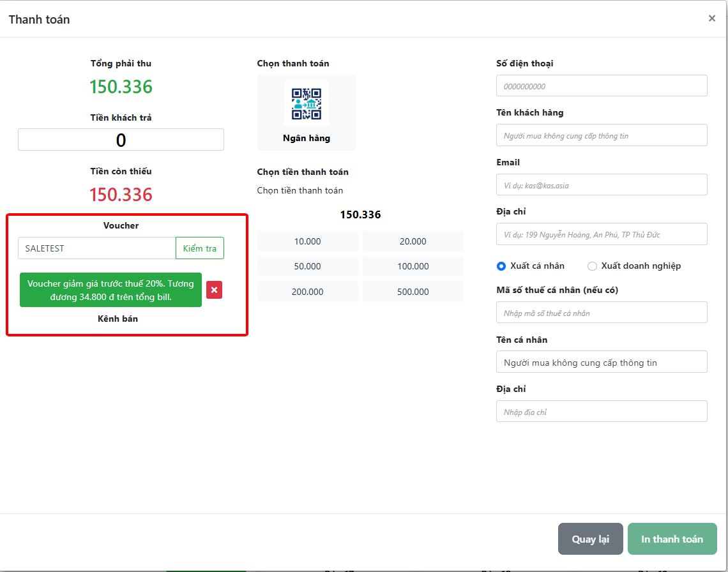
Task: Click the voucher code field with SALETEST
Action: point(97,248)
